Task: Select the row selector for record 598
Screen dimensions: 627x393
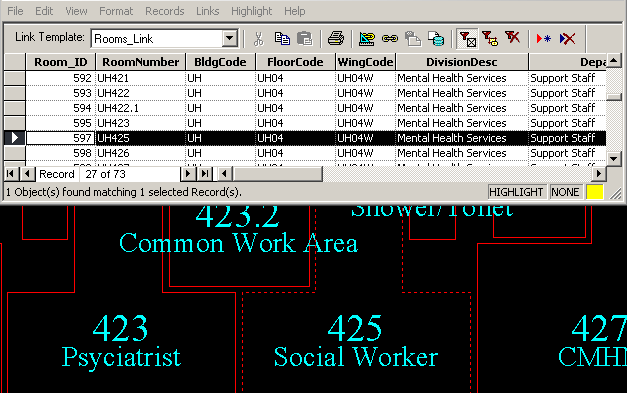Action: [15, 153]
